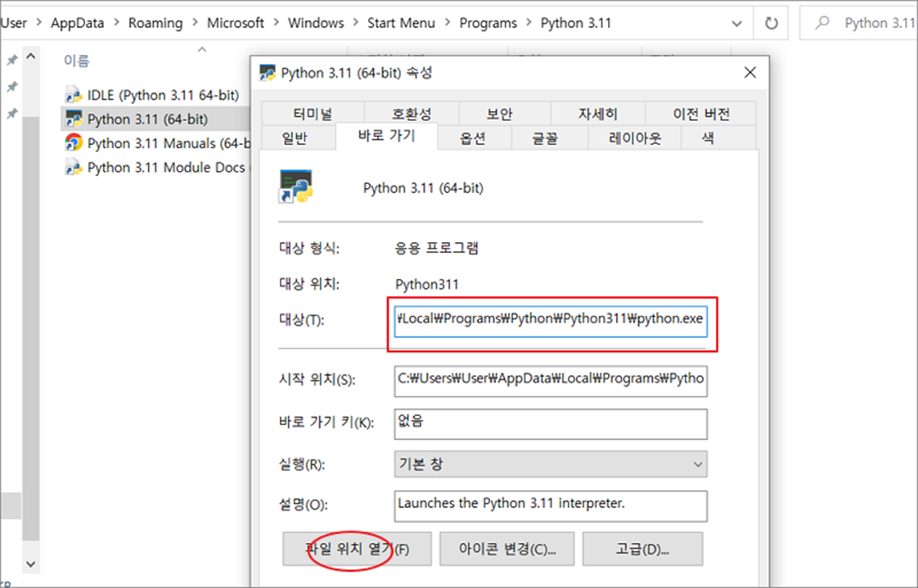The image size is (918, 588).
Task: Click AppData in the address path
Action: [x=77, y=23]
